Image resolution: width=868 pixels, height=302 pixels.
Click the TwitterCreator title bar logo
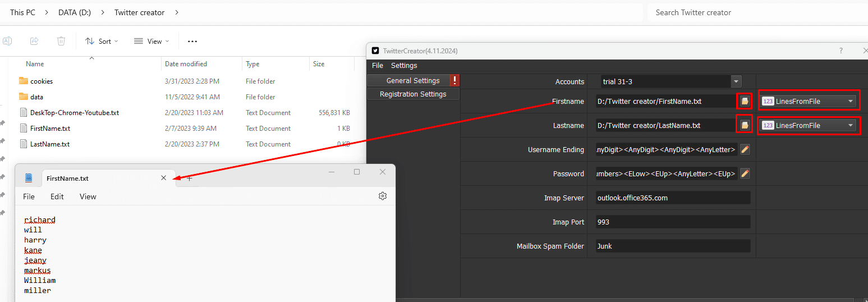375,51
